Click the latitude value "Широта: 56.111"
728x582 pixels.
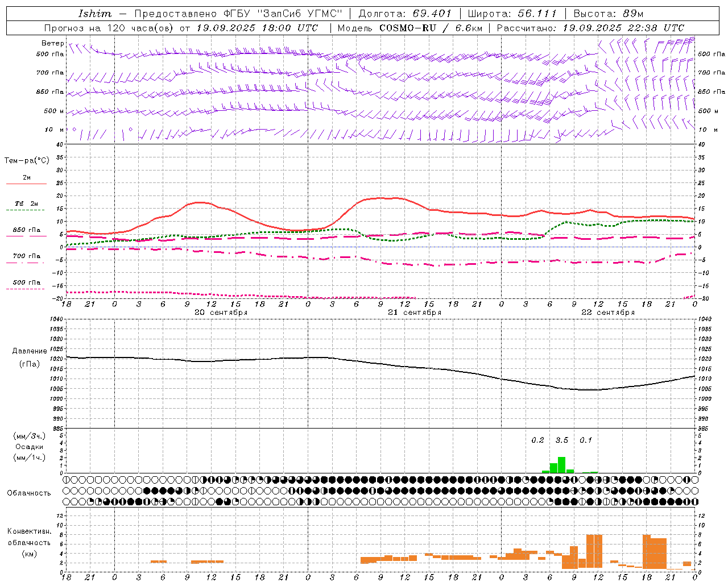[512, 14]
